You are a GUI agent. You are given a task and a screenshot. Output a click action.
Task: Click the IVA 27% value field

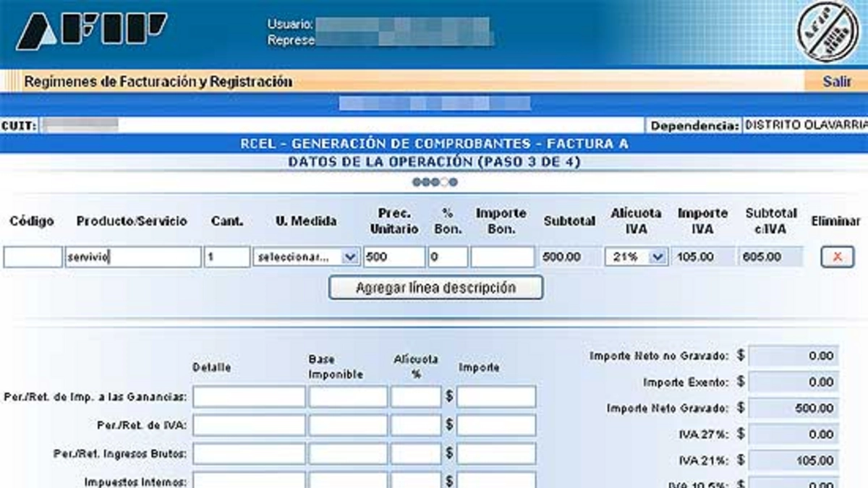(x=793, y=435)
